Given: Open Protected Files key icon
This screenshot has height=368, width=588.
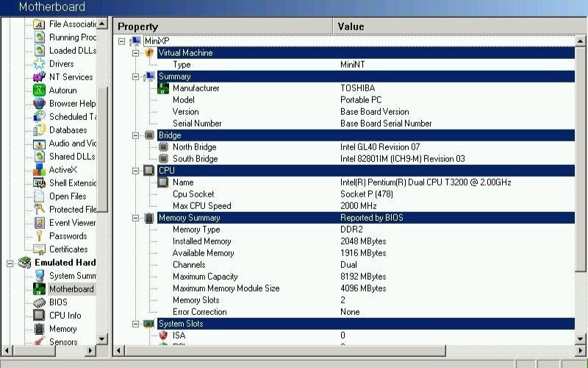Looking at the screenshot, I should 39,210.
